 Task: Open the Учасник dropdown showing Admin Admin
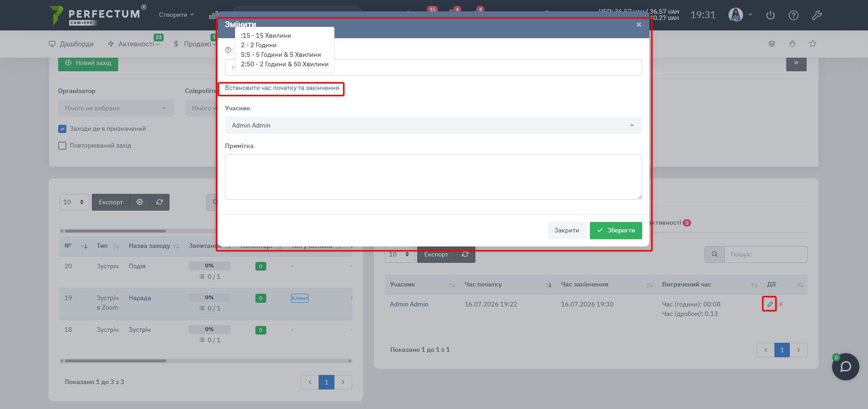tap(433, 125)
